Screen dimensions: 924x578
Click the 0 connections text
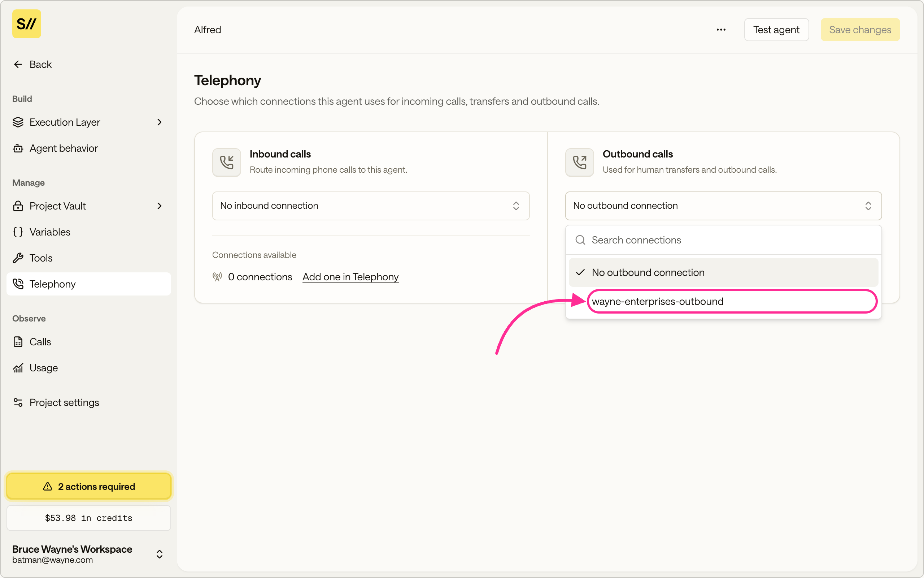(x=260, y=277)
